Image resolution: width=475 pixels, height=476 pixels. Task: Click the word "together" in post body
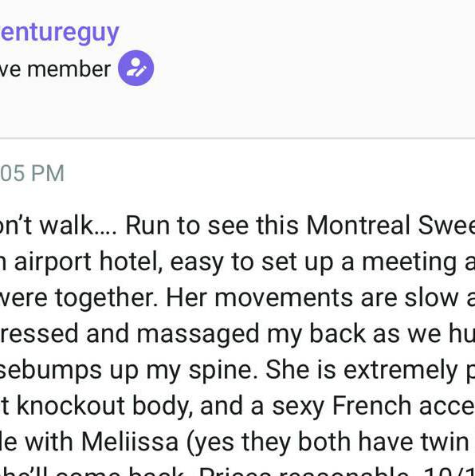pos(106,298)
